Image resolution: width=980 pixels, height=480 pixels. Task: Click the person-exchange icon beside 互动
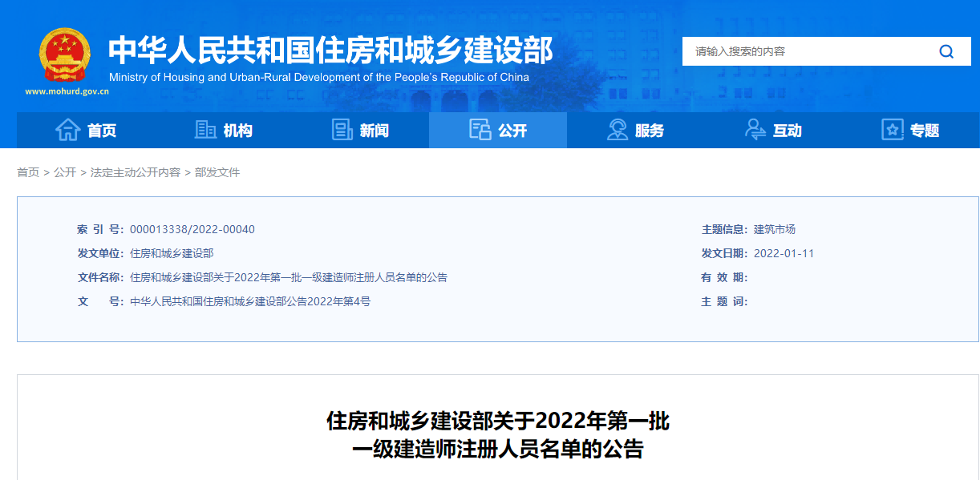pyautogui.click(x=755, y=130)
